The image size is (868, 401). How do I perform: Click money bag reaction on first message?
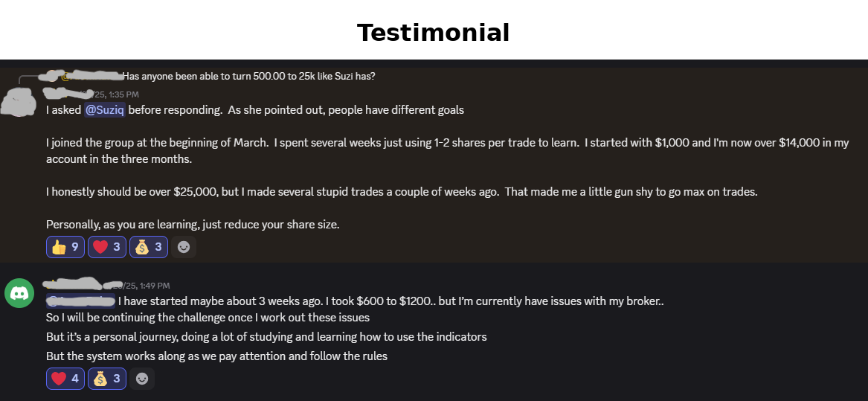coord(149,247)
